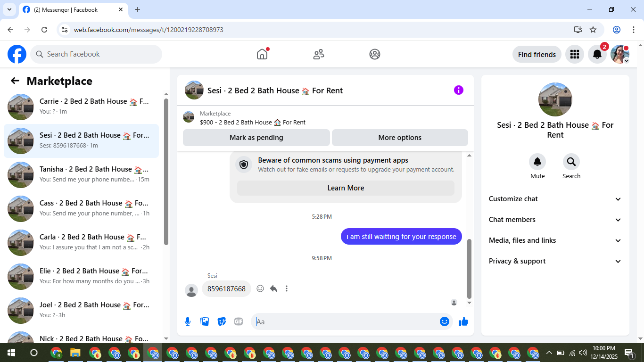
Task: Attach a photo using image icon
Action: tap(205, 321)
